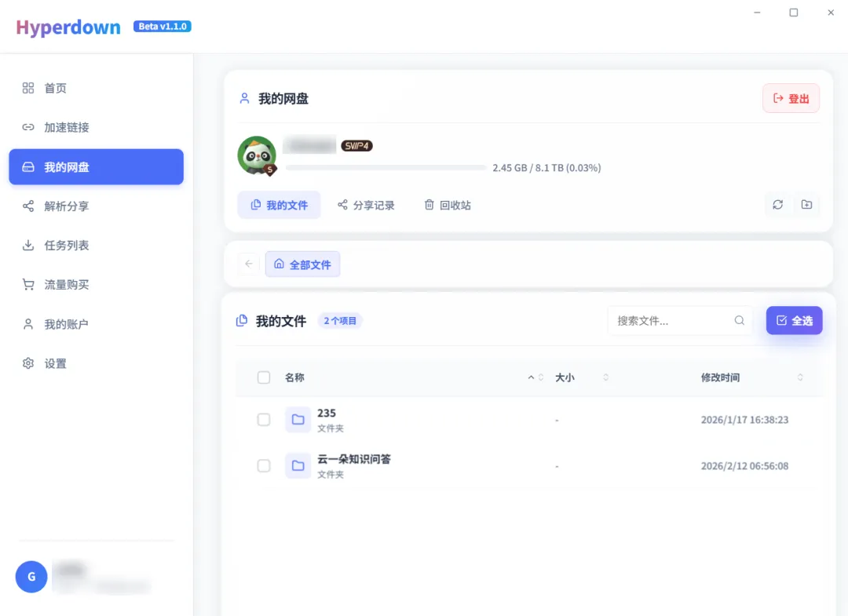Click the 登出 logout button
This screenshot has height=616, width=848.
click(x=791, y=99)
